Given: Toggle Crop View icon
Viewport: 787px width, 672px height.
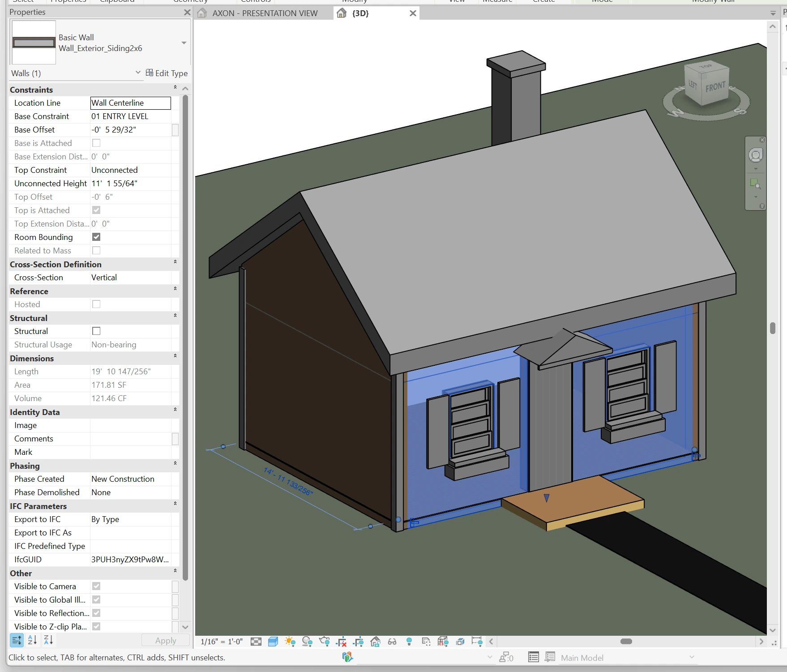Looking at the screenshot, I should coord(342,642).
